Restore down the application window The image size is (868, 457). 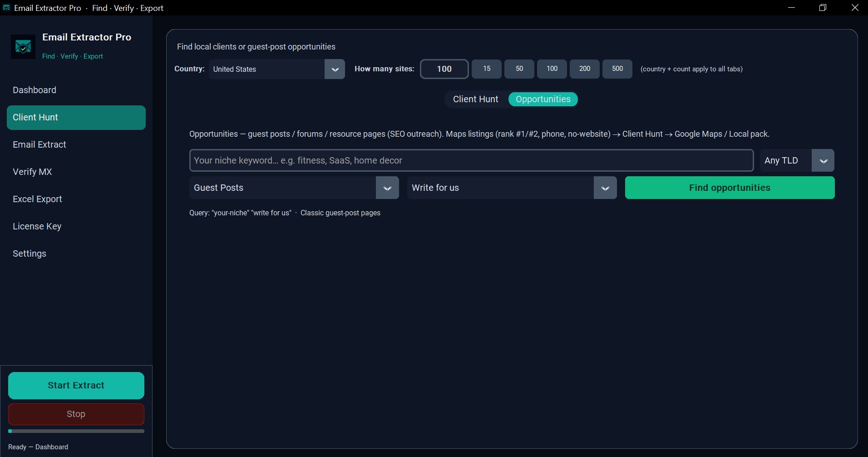coord(823,8)
